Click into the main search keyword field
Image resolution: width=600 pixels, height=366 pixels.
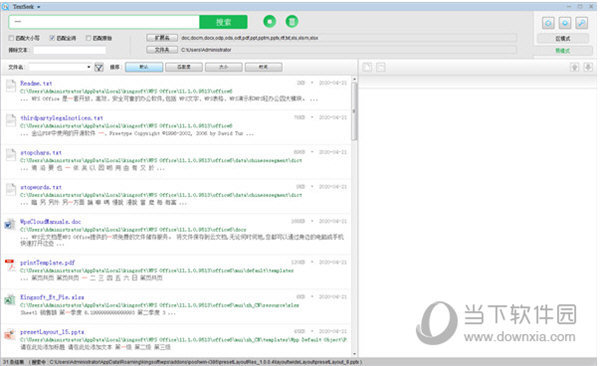coord(104,22)
